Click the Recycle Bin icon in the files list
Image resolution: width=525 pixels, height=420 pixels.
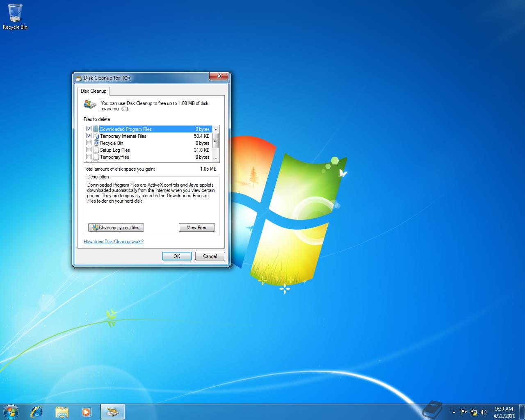click(x=96, y=143)
